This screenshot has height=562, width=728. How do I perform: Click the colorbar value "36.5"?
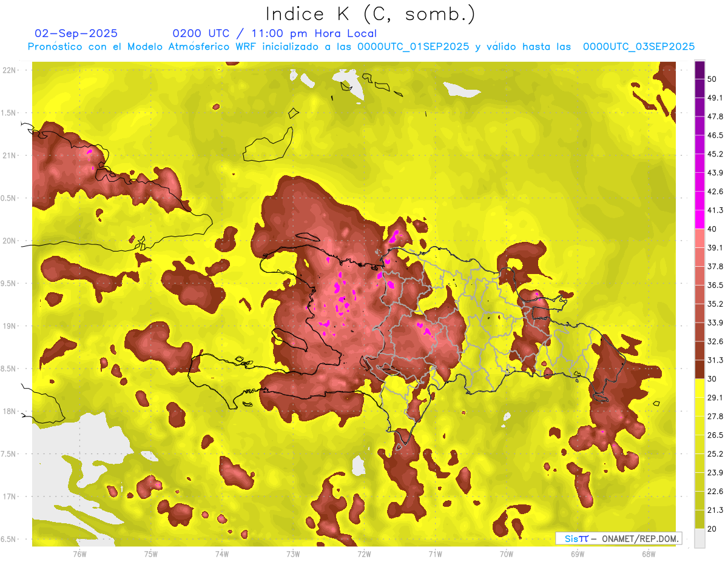pyautogui.click(x=715, y=285)
